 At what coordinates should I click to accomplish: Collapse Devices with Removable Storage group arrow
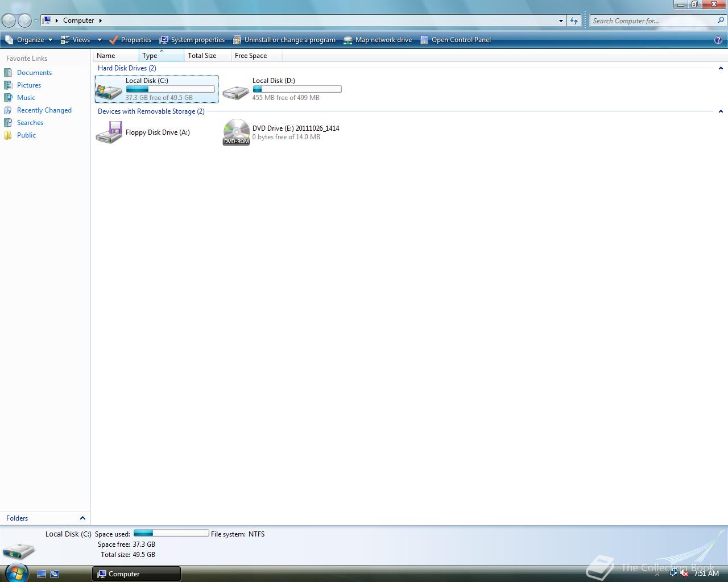(x=721, y=111)
